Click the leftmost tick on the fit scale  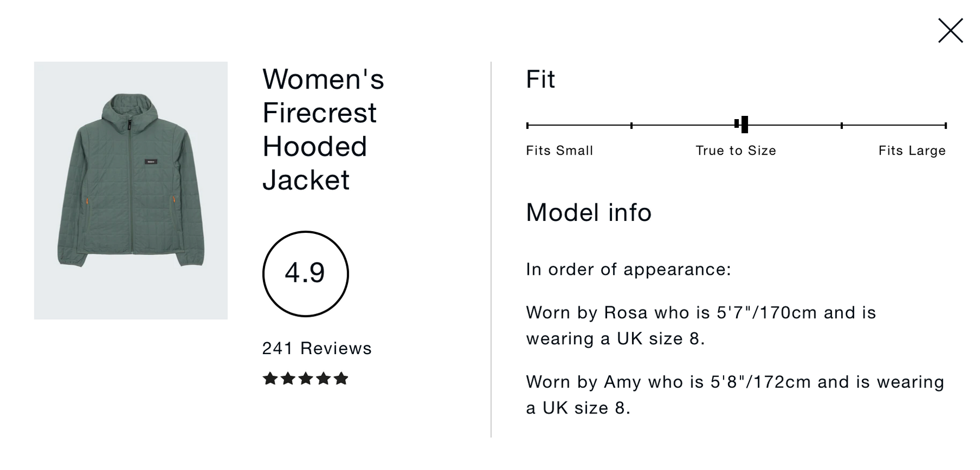tap(528, 126)
